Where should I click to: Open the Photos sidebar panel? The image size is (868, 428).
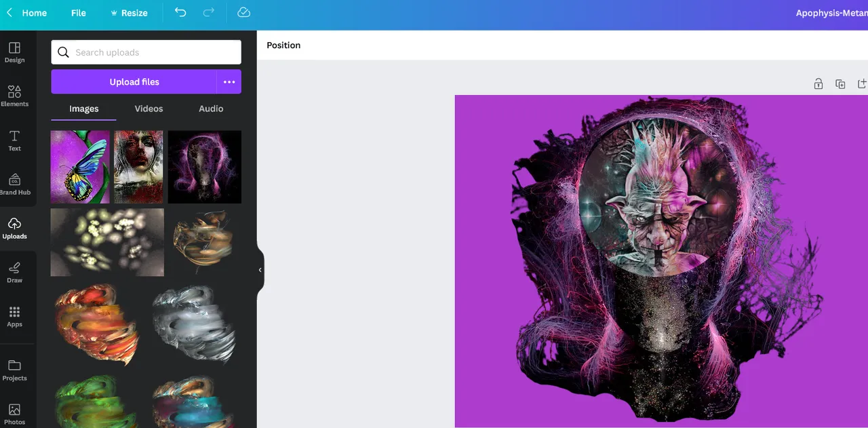pos(14,414)
